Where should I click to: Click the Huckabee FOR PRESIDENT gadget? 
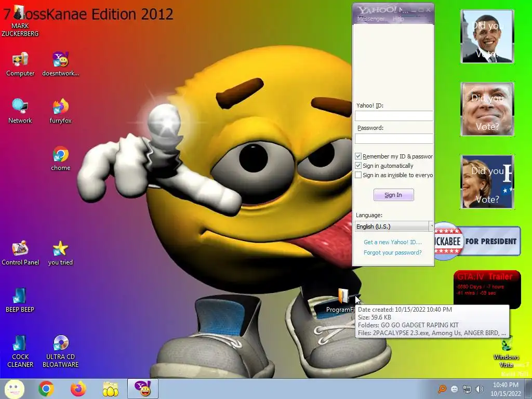click(x=478, y=241)
